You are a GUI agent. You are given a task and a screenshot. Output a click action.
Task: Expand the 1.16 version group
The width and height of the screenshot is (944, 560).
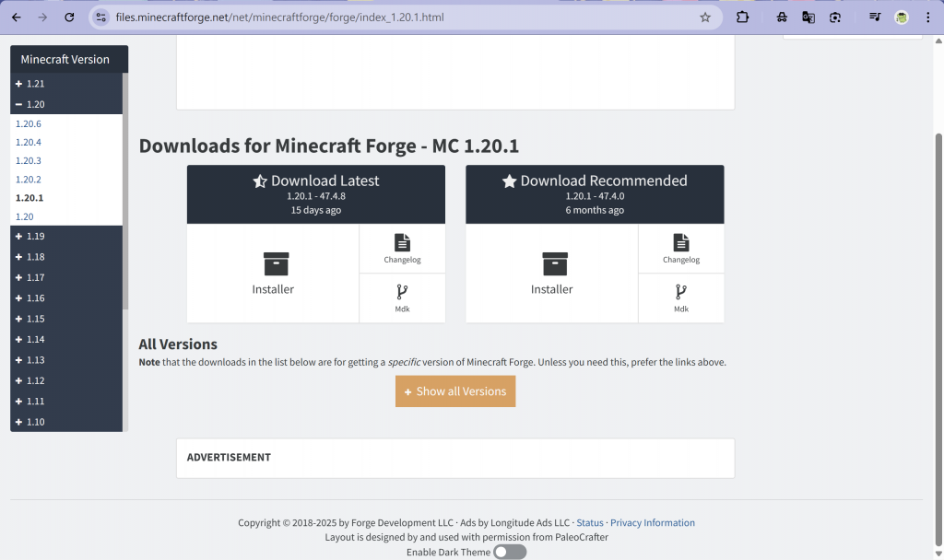(66, 297)
